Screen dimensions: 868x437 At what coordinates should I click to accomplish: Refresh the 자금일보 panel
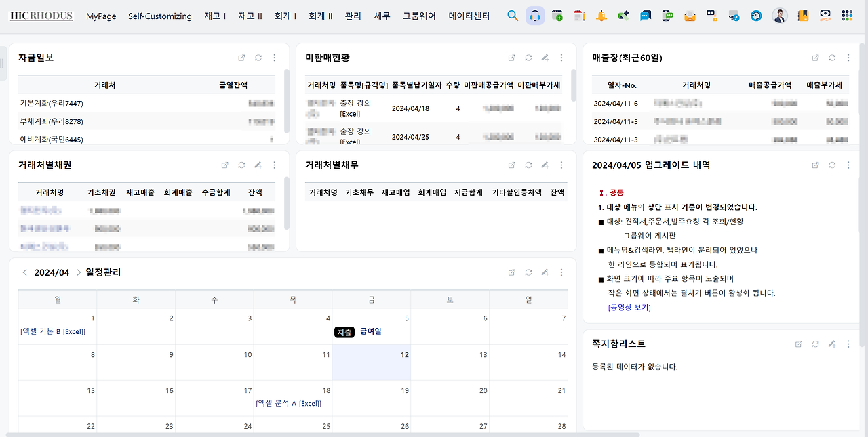[x=258, y=58]
